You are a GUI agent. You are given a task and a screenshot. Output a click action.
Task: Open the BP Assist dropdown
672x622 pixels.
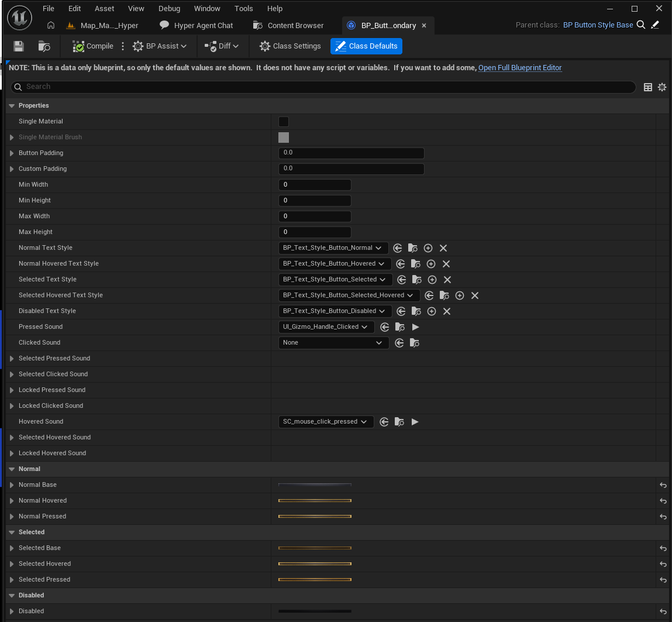160,46
